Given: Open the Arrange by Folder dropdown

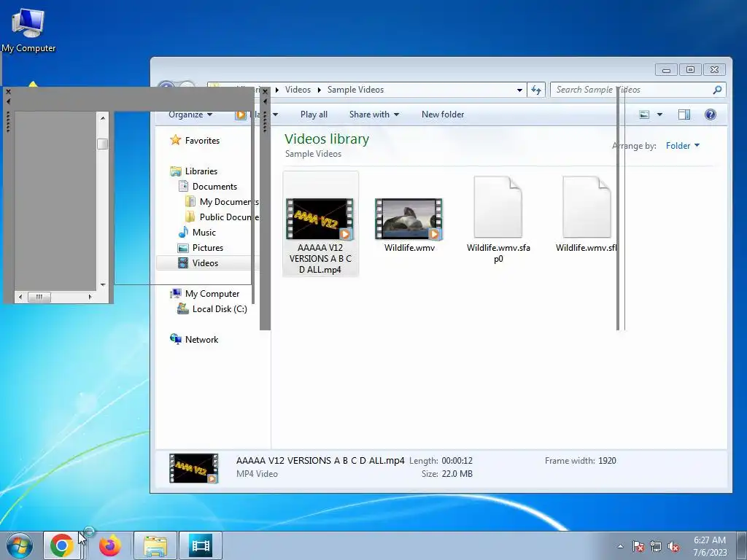Looking at the screenshot, I should coord(683,146).
